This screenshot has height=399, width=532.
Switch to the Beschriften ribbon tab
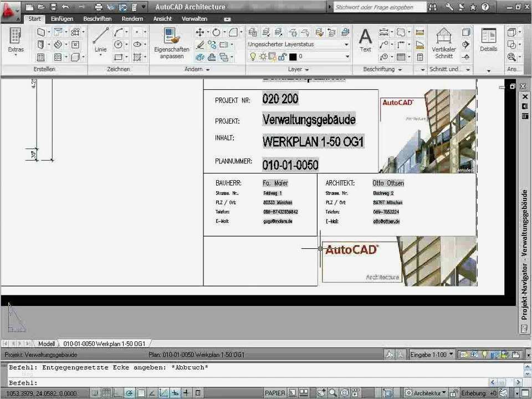(97, 18)
